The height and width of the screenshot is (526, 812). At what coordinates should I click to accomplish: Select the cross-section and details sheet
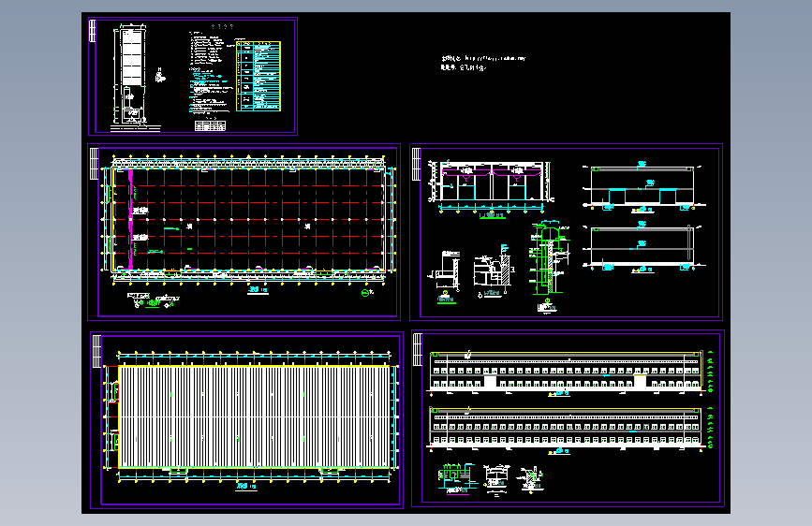point(566,232)
